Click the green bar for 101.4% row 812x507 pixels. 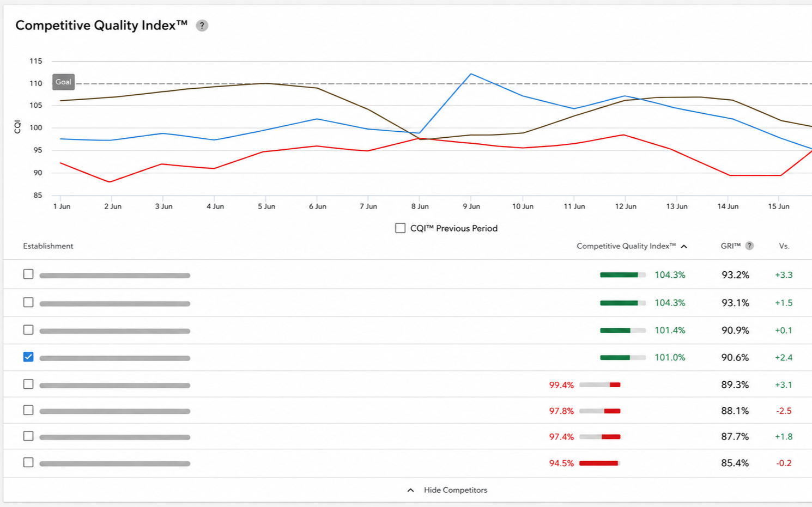(x=622, y=331)
